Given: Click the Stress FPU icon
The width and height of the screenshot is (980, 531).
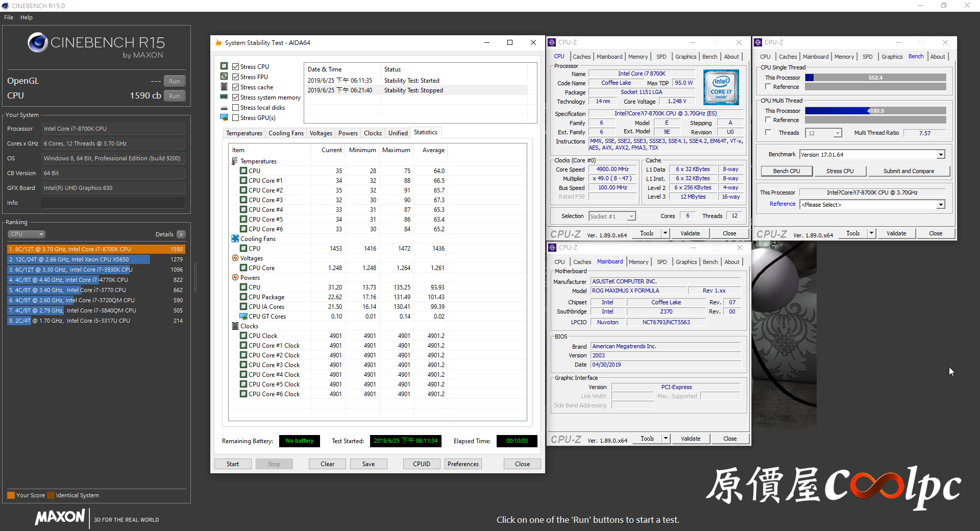Looking at the screenshot, I should tap(224, 77).
